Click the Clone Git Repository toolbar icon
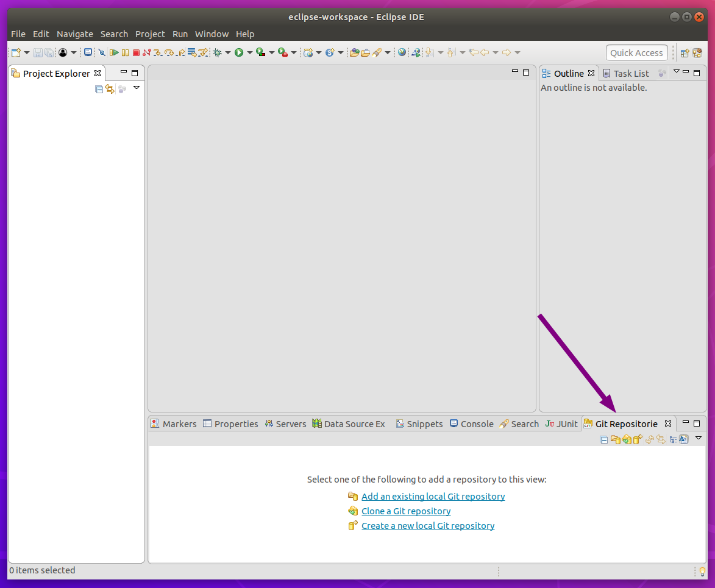Image resolution: width=715 pixels, height=588 pixels. (627, 439)
